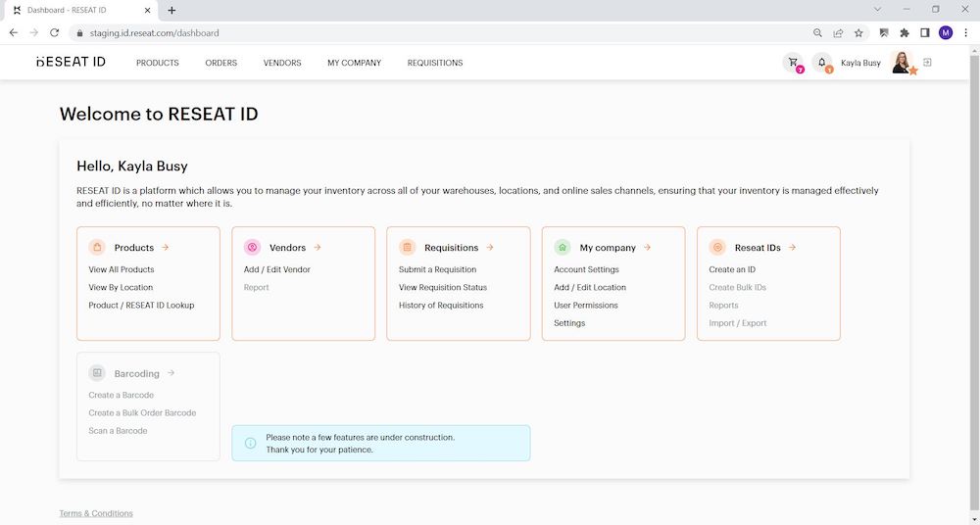Open REQUISITIONS in top navigation
The height and width of the screenshot is (525, 980).
435,63
